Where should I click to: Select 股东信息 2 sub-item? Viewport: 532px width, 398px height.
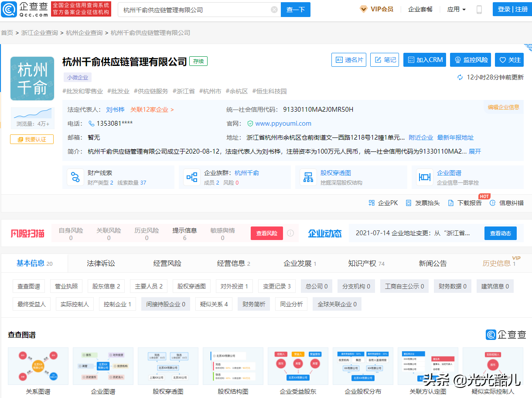tap(106, 286)
